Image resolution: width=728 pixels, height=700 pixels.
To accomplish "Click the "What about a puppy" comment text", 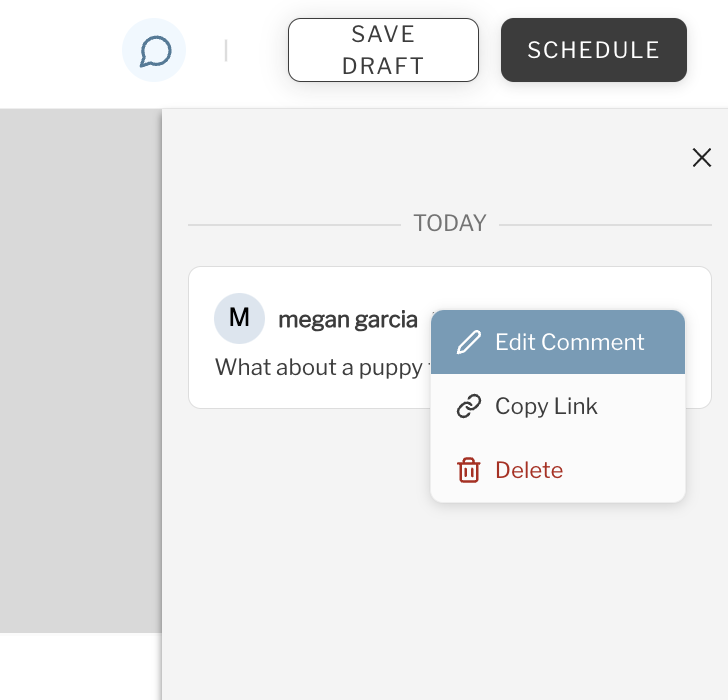I will [x=318, y=368].
